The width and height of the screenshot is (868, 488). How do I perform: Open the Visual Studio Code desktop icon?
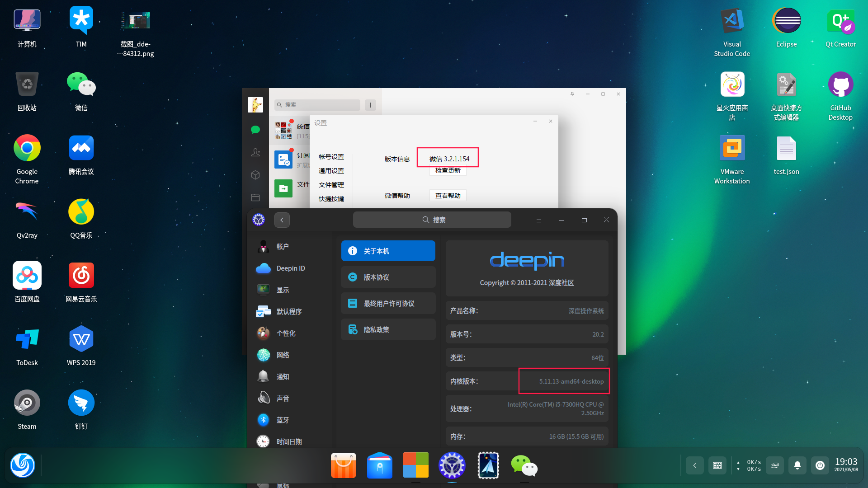pos(732,21)
